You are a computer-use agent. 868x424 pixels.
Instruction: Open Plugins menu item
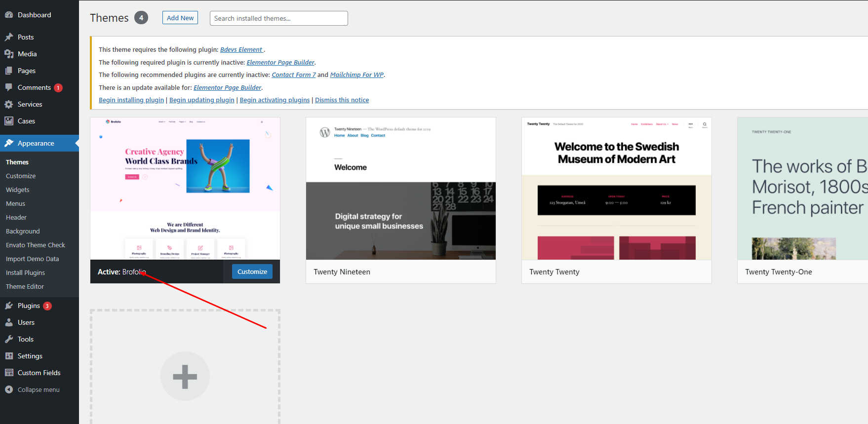[39, 306]
